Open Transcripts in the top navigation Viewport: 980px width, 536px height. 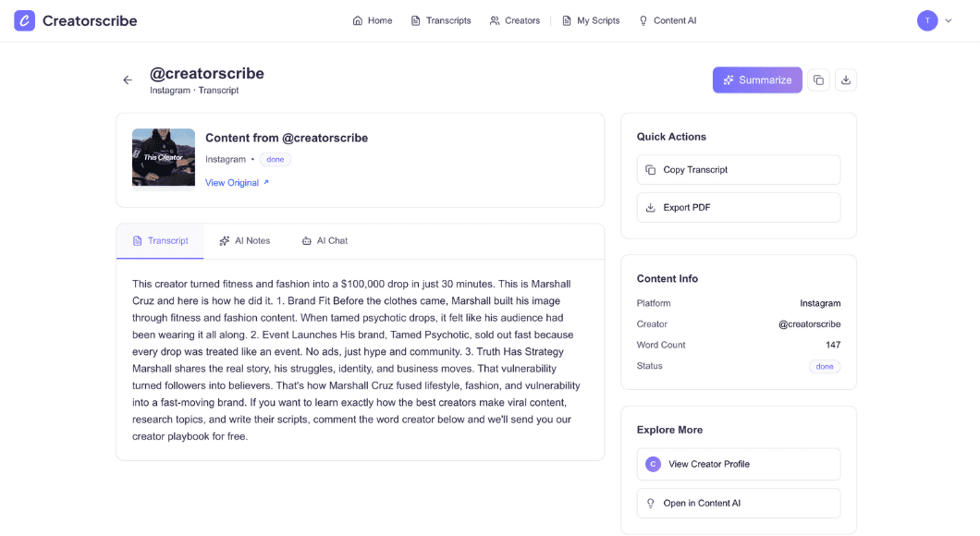tap(441, 20)
